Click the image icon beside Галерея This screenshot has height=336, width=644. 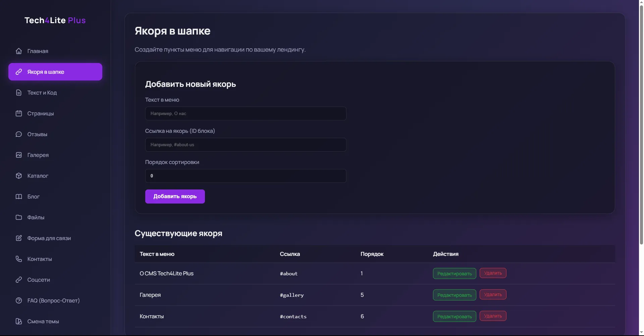19,155
